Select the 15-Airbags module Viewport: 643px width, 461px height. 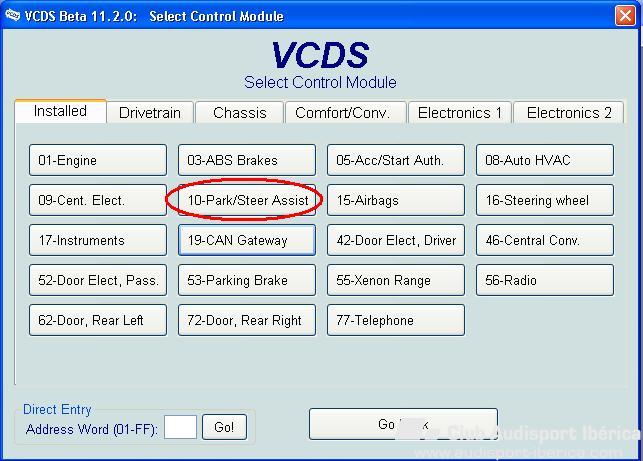coord(396,200)
